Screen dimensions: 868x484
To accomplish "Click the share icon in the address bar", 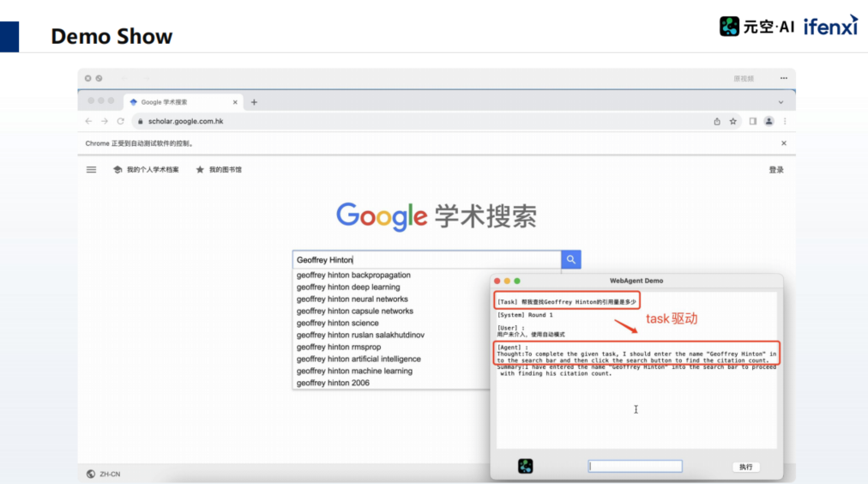I will 717,121.
